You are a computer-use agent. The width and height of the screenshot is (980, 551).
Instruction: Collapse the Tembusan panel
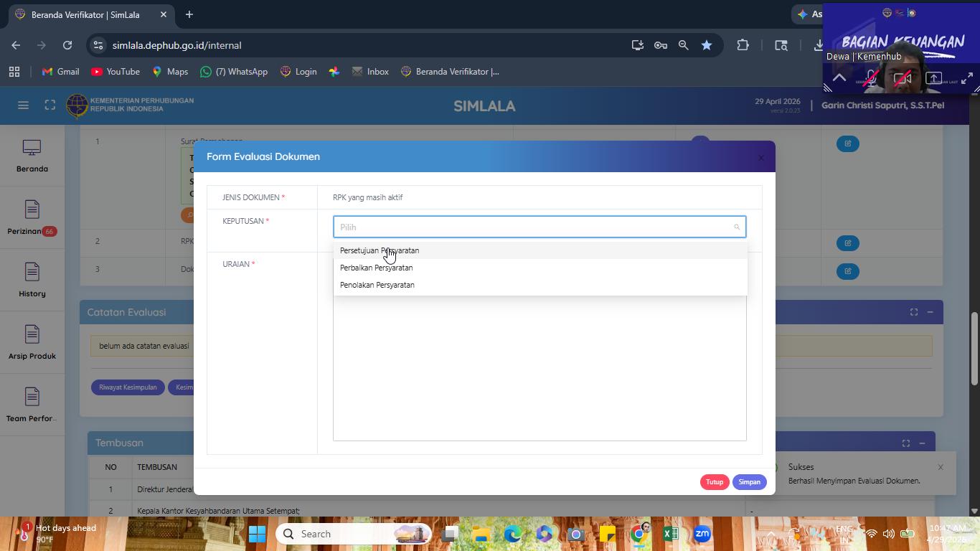click(923, 443)
